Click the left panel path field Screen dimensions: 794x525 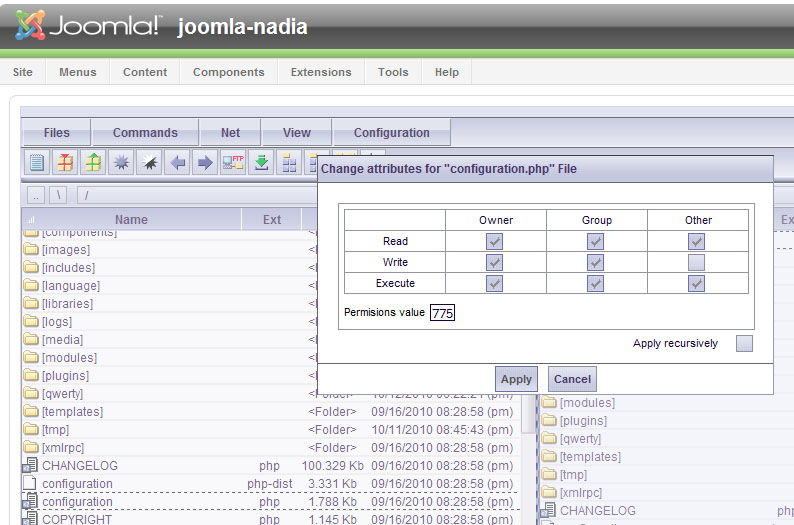(x=197, y=195)
